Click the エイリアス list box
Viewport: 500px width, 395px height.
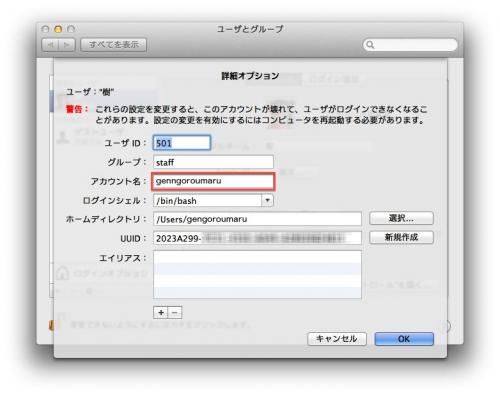point(257,274)
